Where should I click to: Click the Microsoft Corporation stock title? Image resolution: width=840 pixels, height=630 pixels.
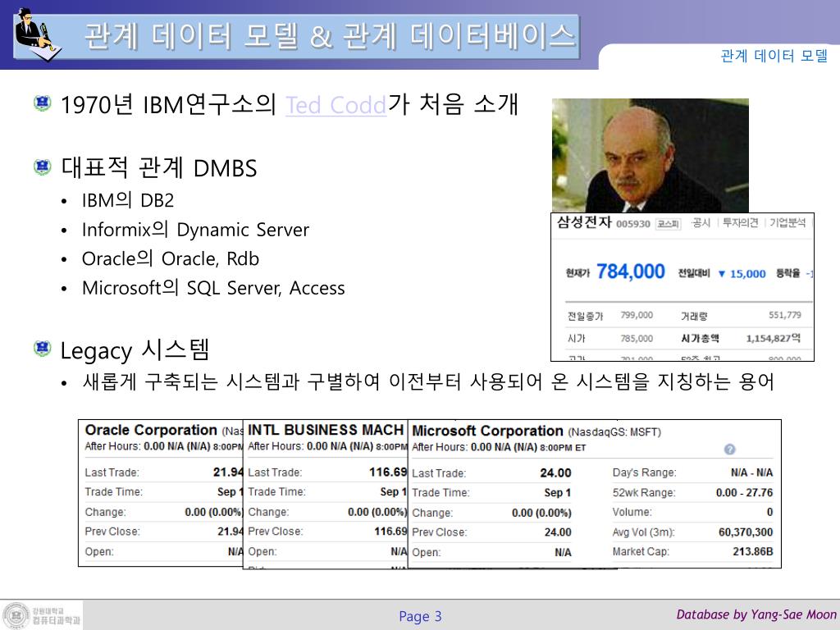coord(487,431)
